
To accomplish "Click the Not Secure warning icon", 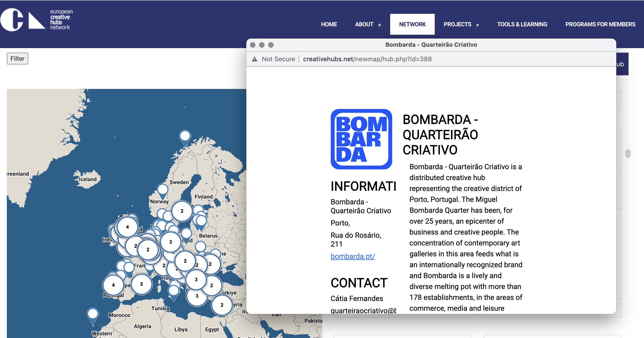I will [x=255, y=59].
